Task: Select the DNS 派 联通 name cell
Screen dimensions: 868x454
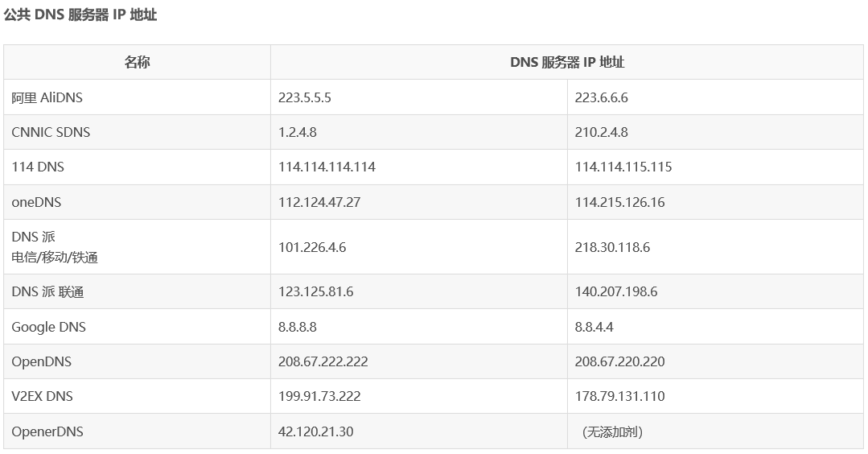Action: pos(138,291)
